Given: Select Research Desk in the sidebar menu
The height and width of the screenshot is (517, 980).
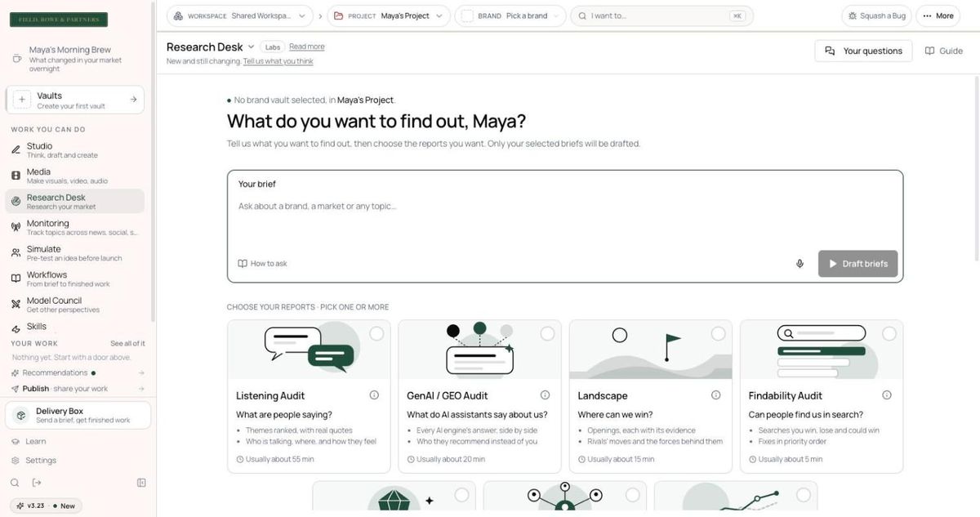Looking at the screenshot, I should (x=75, y=201).
